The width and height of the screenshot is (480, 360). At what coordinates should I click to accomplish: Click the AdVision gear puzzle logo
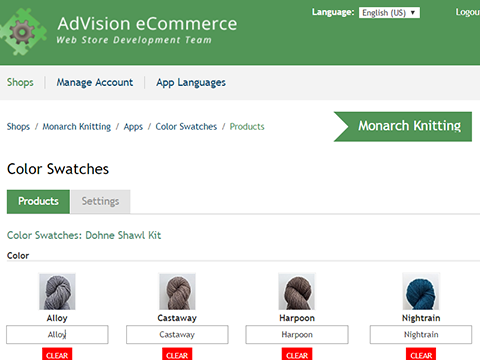tap(23, 32)
